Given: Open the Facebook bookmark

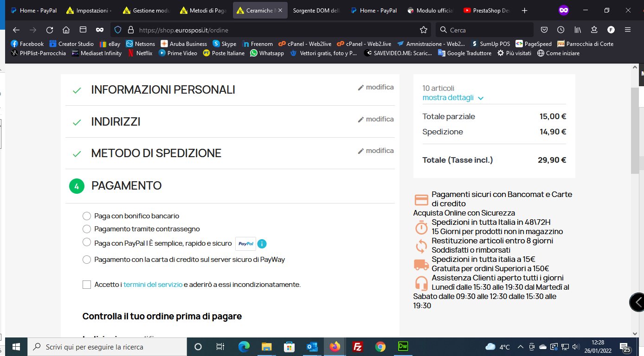Looking at the screenshot, I should 27,44.
